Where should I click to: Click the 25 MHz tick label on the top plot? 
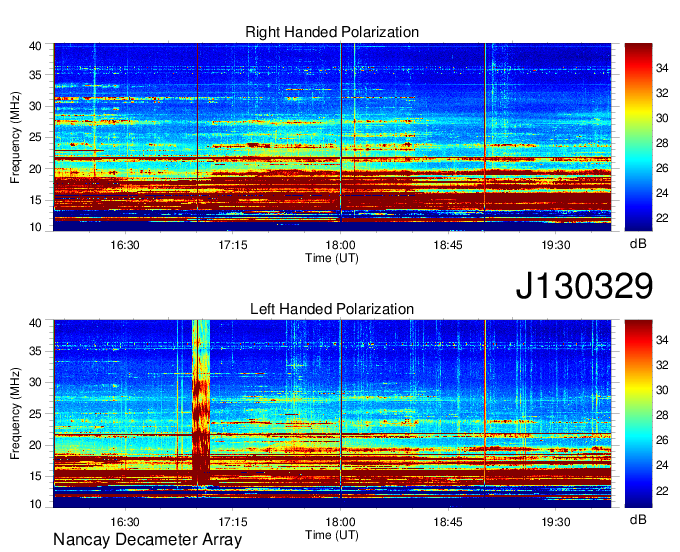(35, 137)
